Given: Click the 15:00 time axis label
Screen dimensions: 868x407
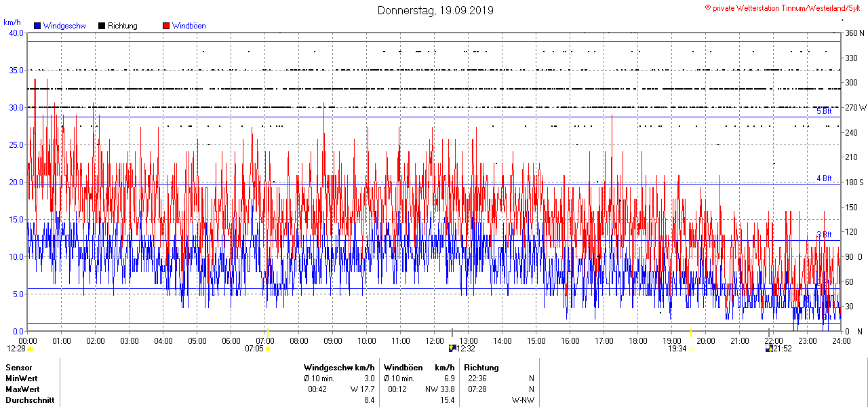Looking at the screenshot, I should point(536,341).
